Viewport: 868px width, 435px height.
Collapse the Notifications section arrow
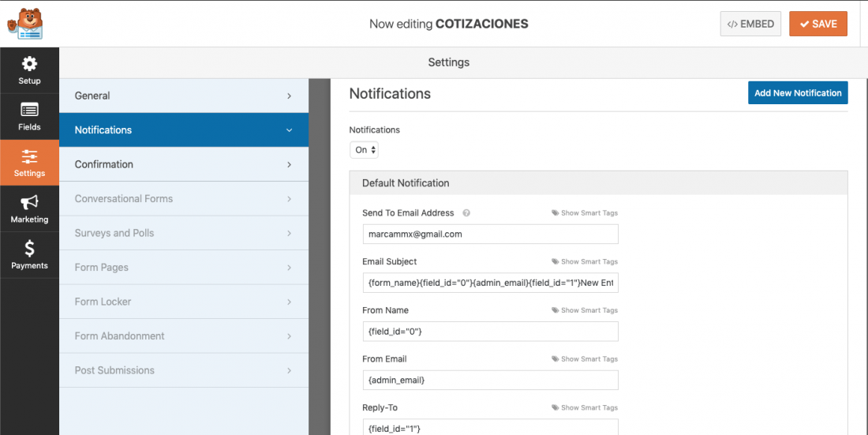point(289,130)
